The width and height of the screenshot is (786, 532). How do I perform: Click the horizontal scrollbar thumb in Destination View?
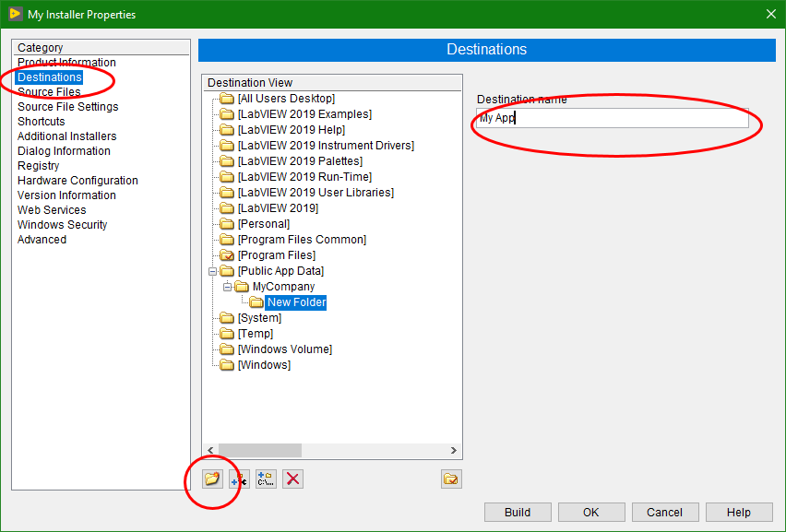259,450
